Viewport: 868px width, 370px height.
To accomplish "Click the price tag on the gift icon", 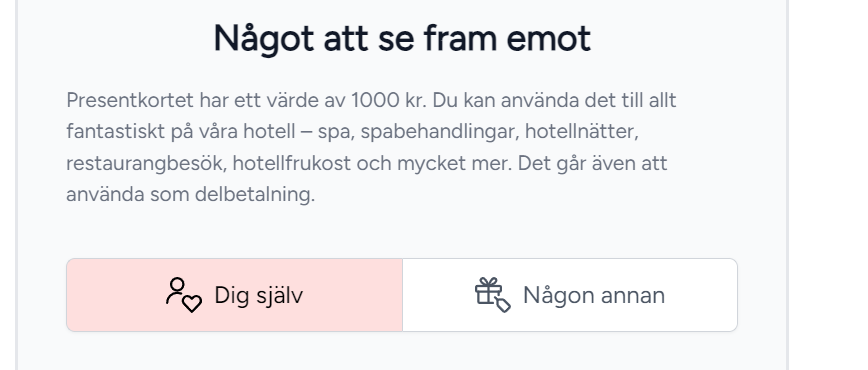I will tap(503, 305).
